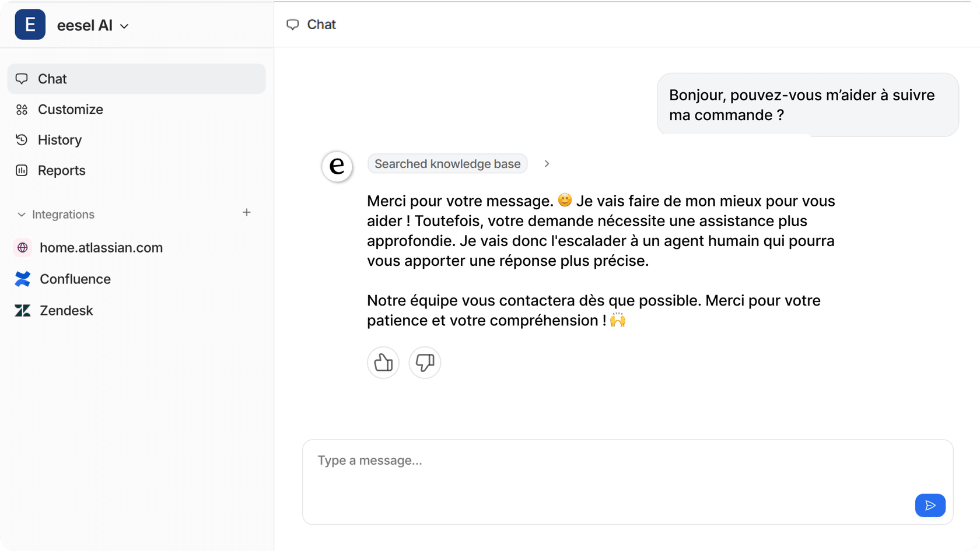
Task: Open the History page from the menu
Action: [x=60, y=140]
